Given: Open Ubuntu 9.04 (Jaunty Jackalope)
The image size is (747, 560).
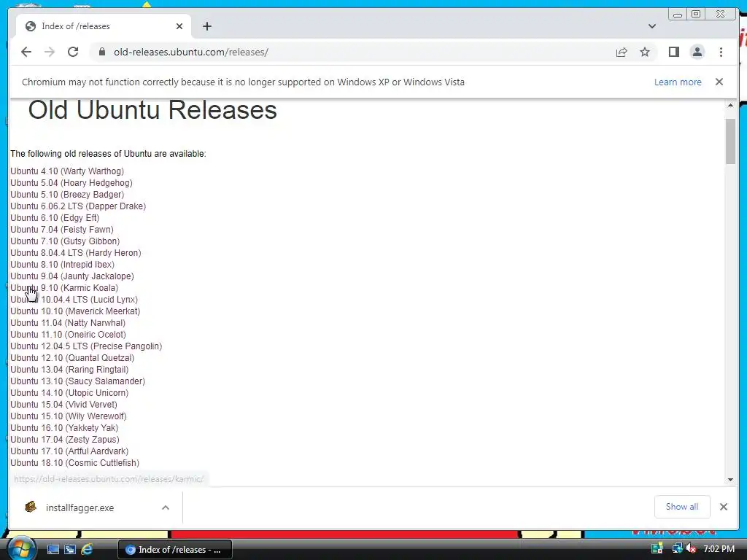Looking at the screenshot, I should (x=72, y=276).
